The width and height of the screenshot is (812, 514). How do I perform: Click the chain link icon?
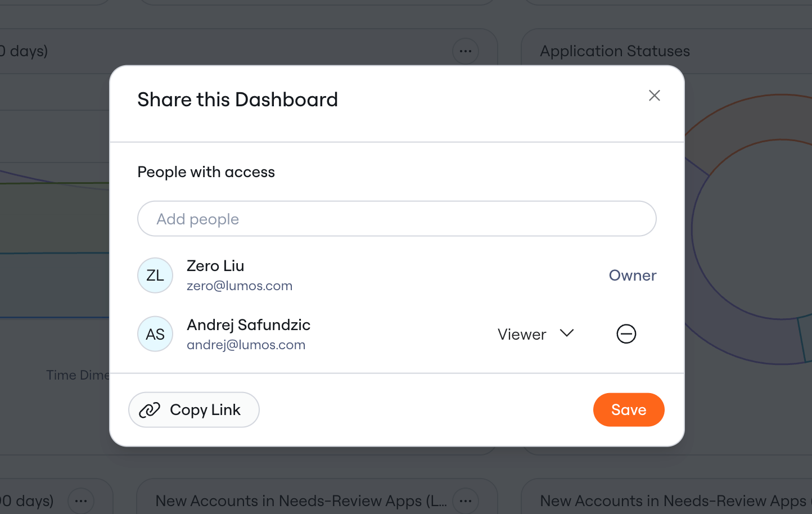(x=150, y=410)
